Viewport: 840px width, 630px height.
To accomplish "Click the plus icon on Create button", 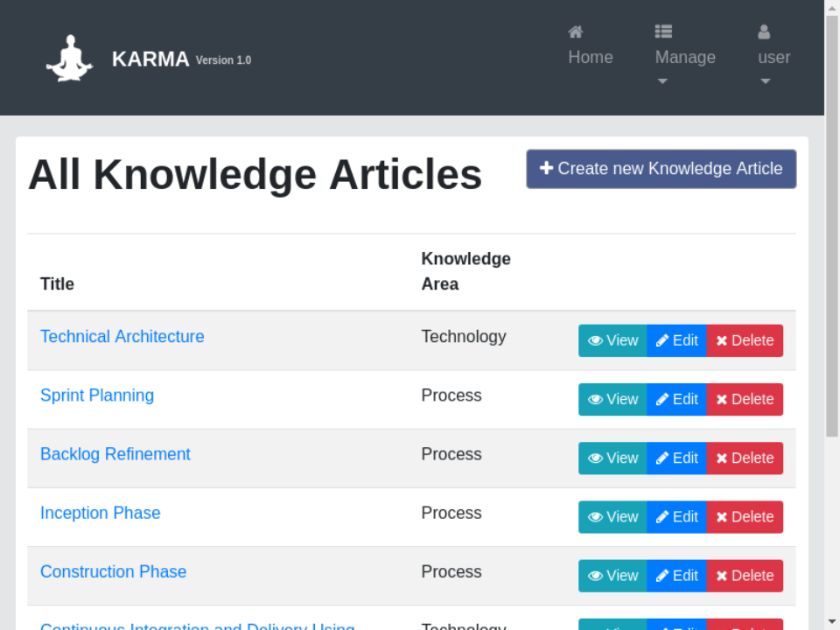I will (546, 168).
